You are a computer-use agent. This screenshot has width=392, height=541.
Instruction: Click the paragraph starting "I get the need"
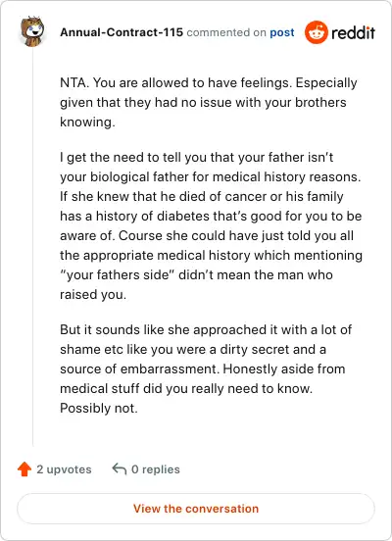point(211,225)
